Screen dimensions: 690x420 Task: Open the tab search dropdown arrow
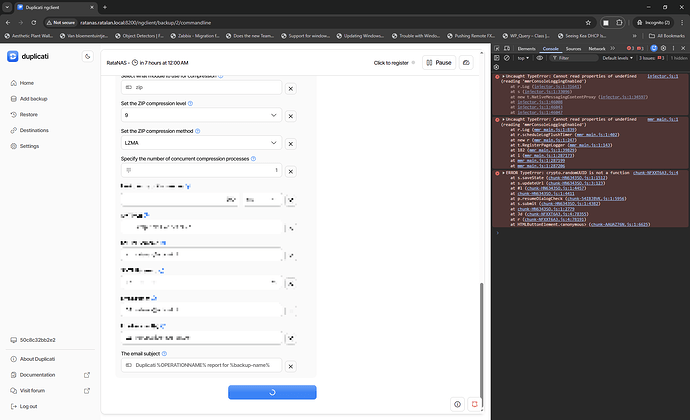pos(7,7)
